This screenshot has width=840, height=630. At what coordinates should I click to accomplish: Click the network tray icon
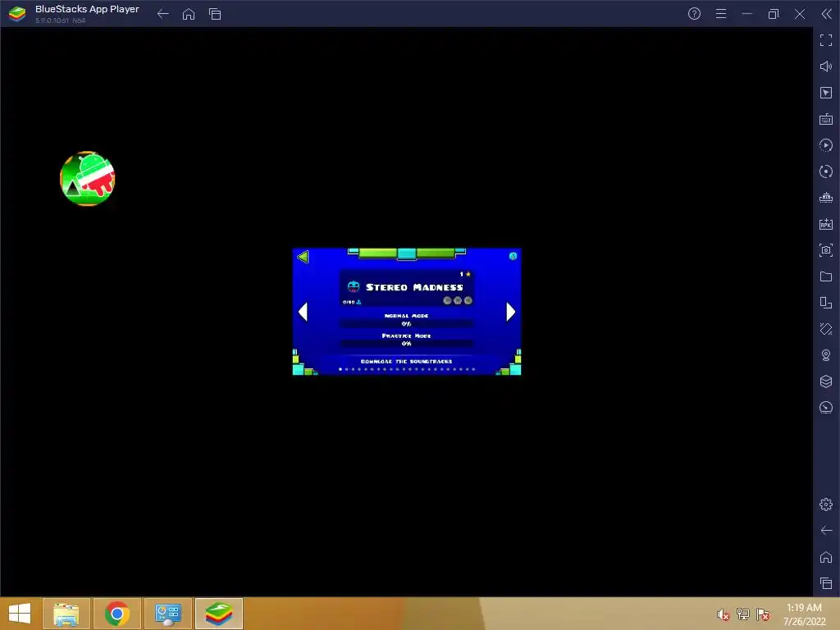coord(742,614)
